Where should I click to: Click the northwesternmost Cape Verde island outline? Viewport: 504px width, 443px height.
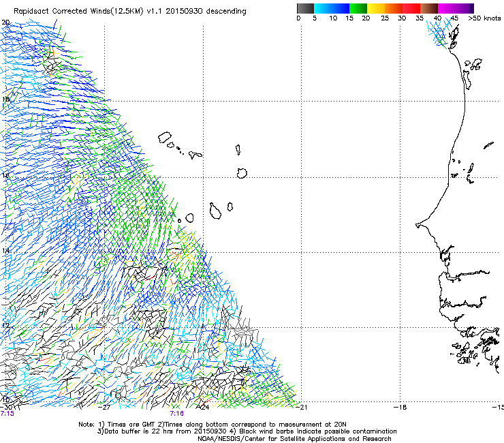coord(165,138)
